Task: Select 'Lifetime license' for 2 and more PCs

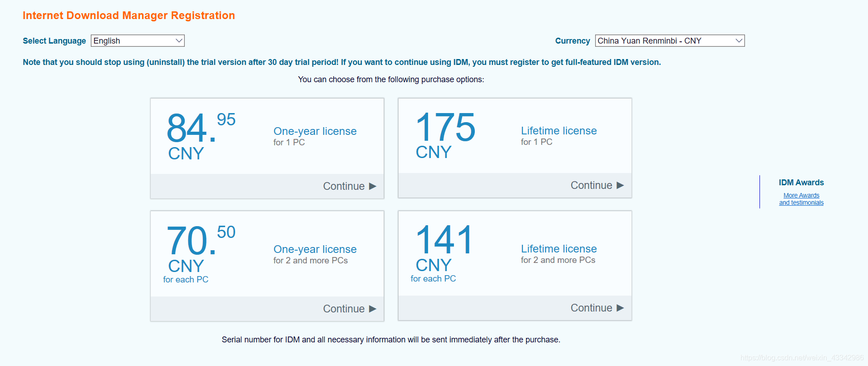Action: pos(559,249)
